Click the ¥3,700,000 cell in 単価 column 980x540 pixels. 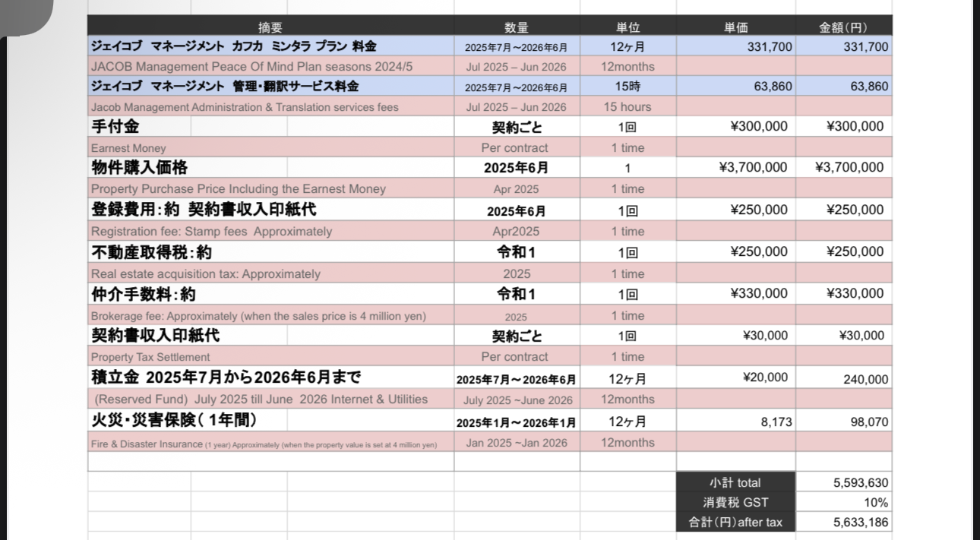(735, 167)
